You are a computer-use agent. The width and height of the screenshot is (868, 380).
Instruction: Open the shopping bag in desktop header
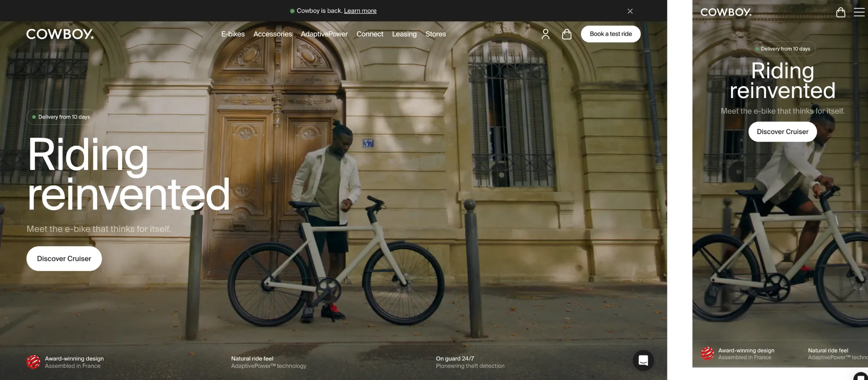[566, 34]
